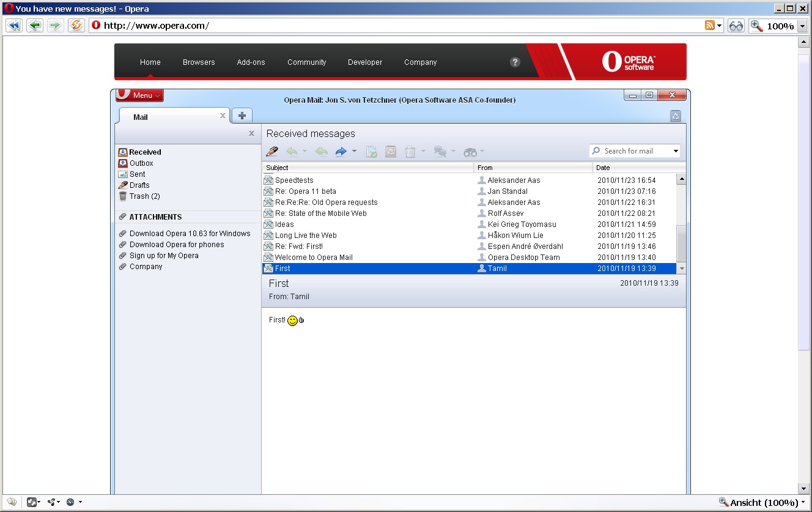
Task: Open the view options dropdown next to binoculars
Action: coord(482,151)
